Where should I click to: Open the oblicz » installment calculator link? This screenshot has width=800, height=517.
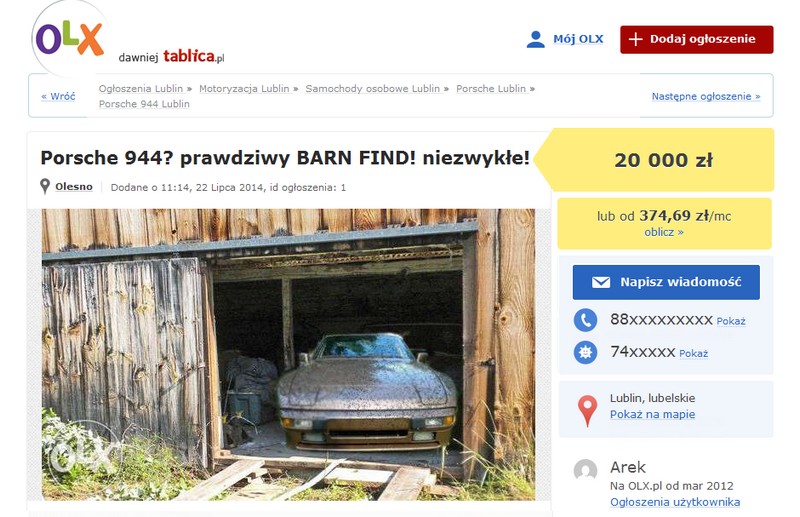tap(664, 232)
